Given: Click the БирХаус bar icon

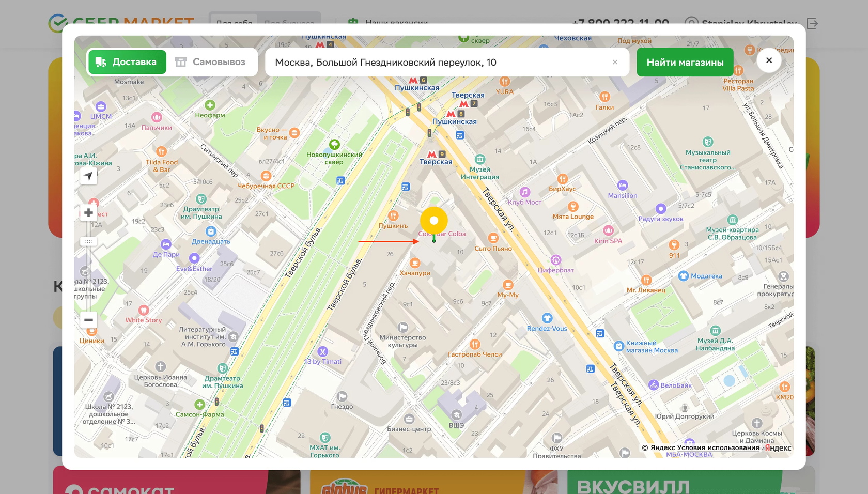Looking at the screenshot, I should coord(562,179).
